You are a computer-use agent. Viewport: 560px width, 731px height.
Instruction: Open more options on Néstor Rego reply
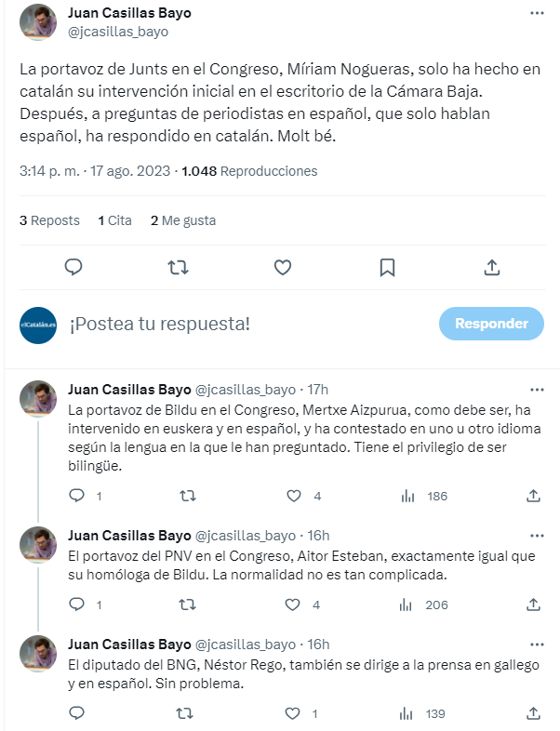[537, 645]
